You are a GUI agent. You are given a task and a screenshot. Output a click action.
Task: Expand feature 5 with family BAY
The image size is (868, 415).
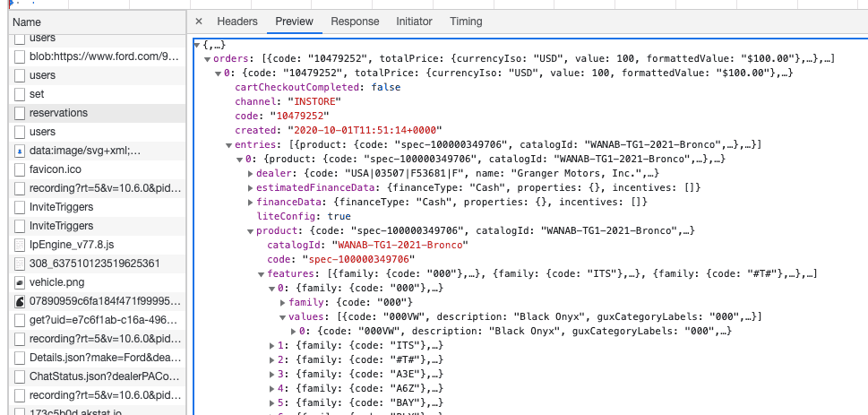click(x=271, y=403)
